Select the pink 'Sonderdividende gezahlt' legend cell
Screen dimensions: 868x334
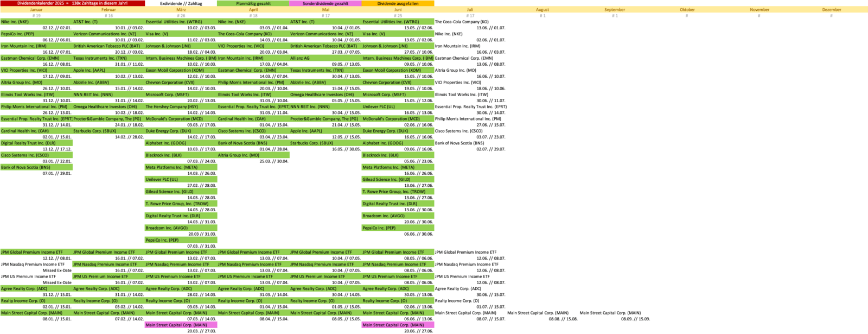[x=325, y=3]
